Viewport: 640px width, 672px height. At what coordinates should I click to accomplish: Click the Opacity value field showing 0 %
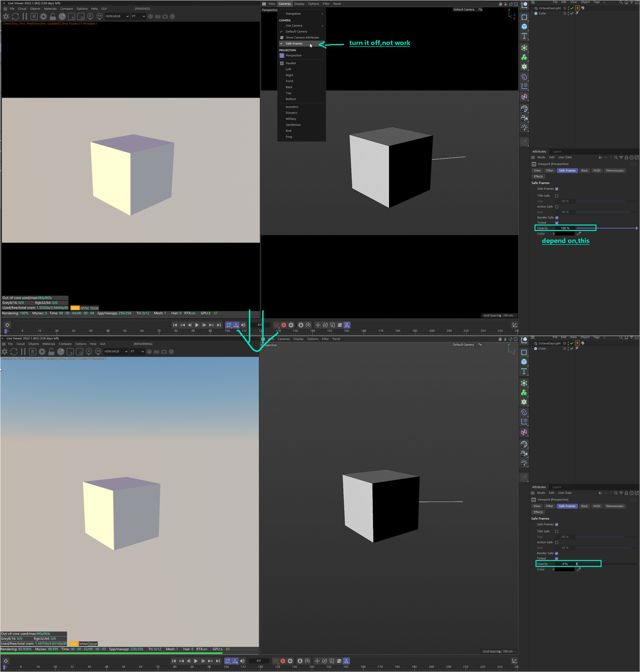tap(565, 564)
